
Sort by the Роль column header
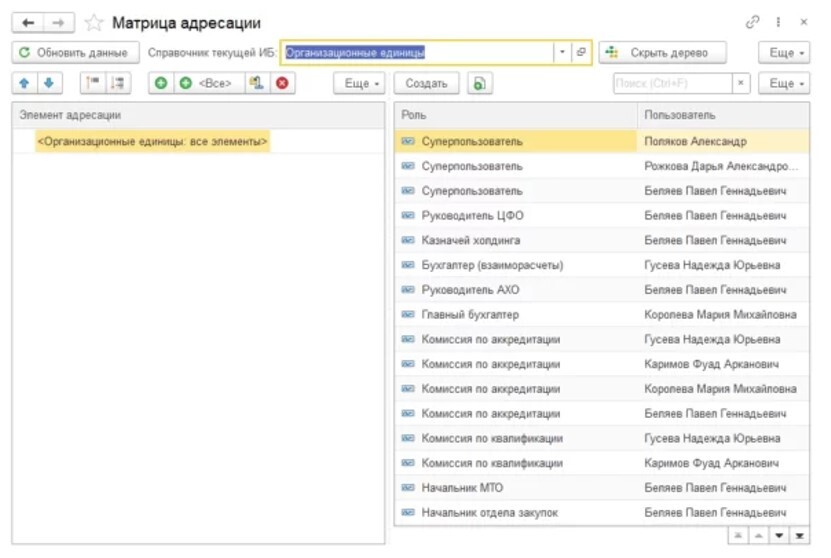516,115
